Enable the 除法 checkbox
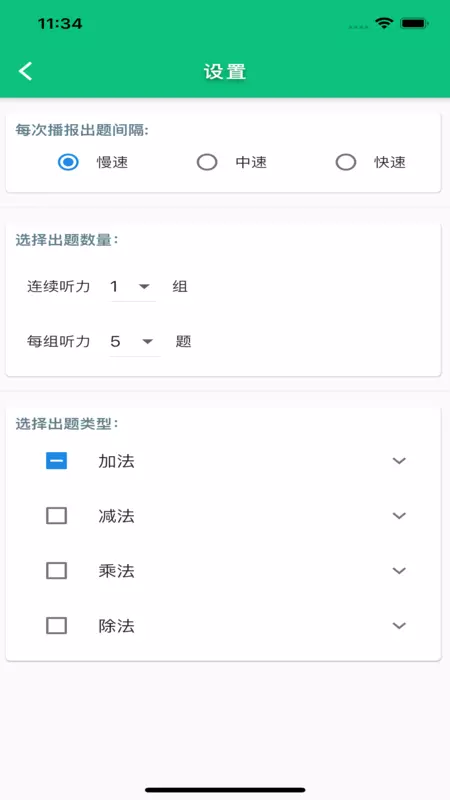 (x=57, y=626)
